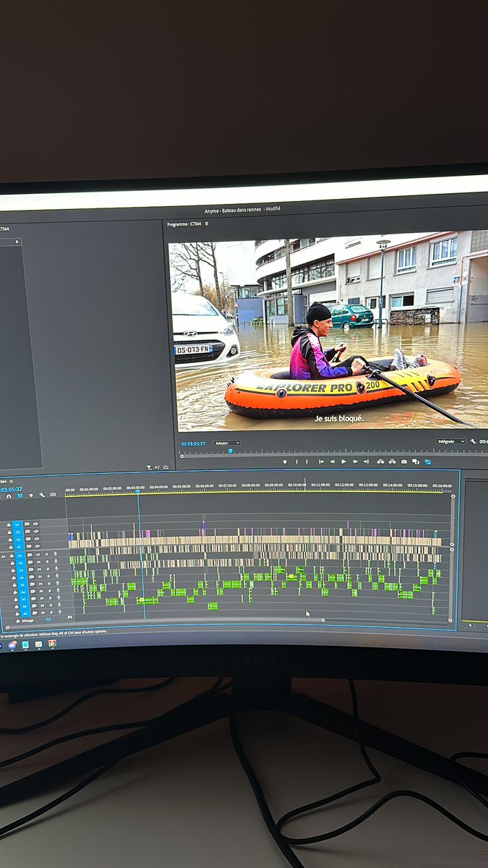488x868 pixels.
Task: Click the timeline ruler at 00:10:00:00
Action: [x=296, y=485]
